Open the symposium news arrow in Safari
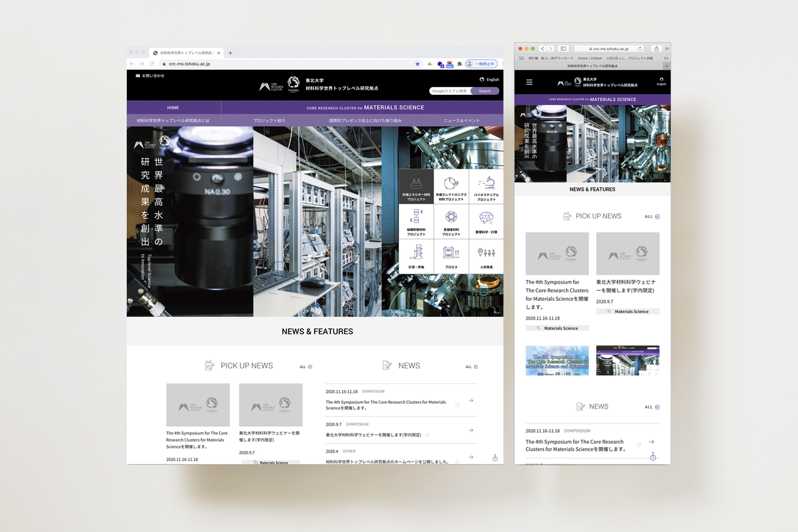The height and width of the screenshot is (532, 798). tap(651, 442)
